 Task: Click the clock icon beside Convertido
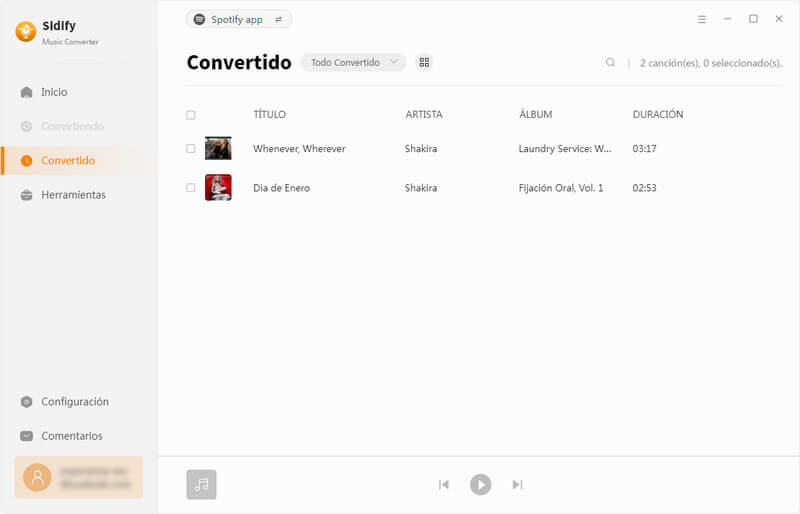pos(27,160)
